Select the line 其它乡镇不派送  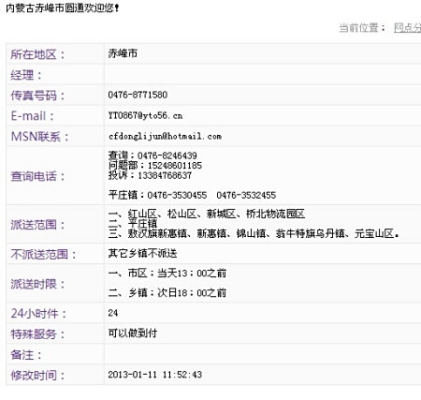pyautogui.click(x=143, y=254)
